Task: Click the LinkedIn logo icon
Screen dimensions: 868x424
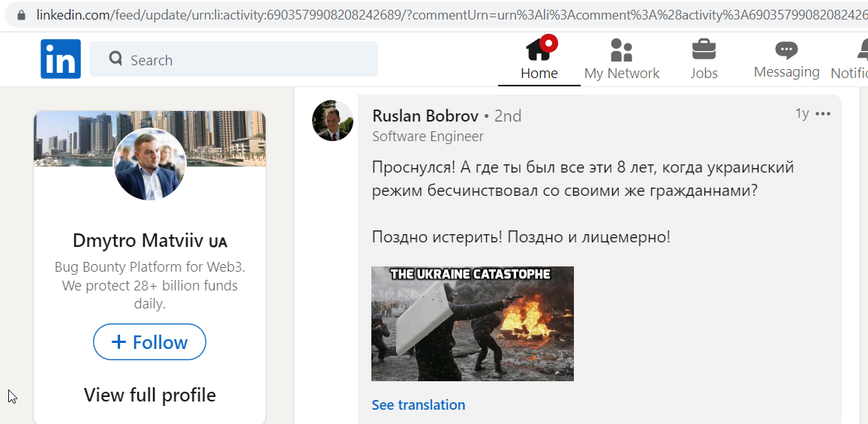Action: (60, 59)
